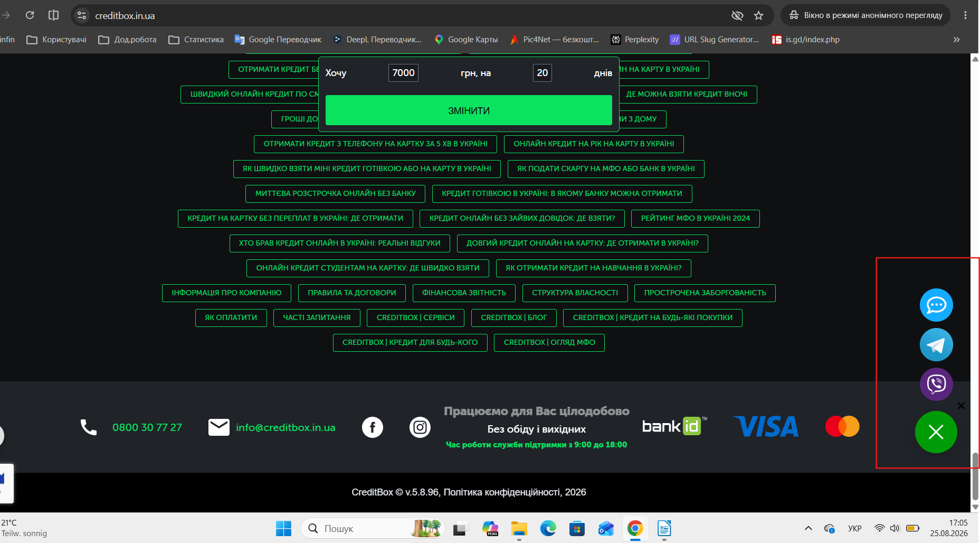Click the Mastercard logo
The height and width of the screenshot is (543, 980).
tap(842, 426)
